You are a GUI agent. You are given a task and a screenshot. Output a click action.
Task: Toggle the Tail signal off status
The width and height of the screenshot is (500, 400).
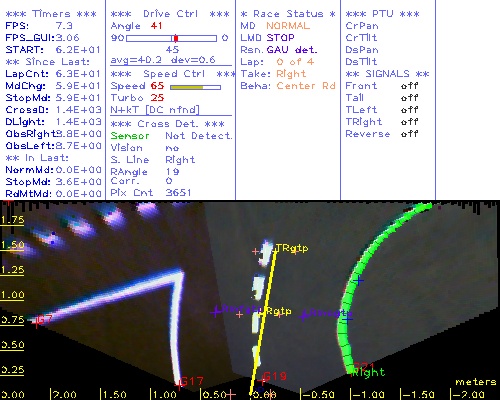[x=409, y=98]
